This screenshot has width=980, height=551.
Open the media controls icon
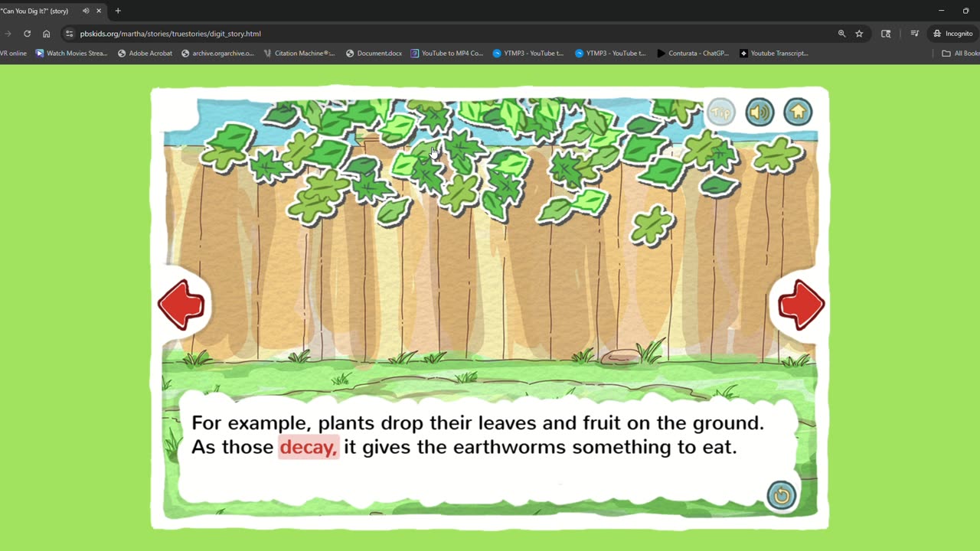point(914,34)
